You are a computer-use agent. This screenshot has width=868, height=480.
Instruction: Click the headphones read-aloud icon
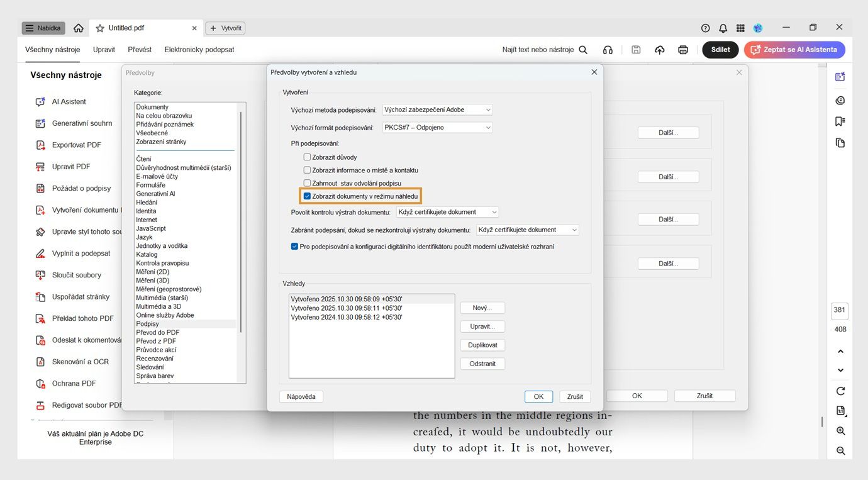(608, 50)
